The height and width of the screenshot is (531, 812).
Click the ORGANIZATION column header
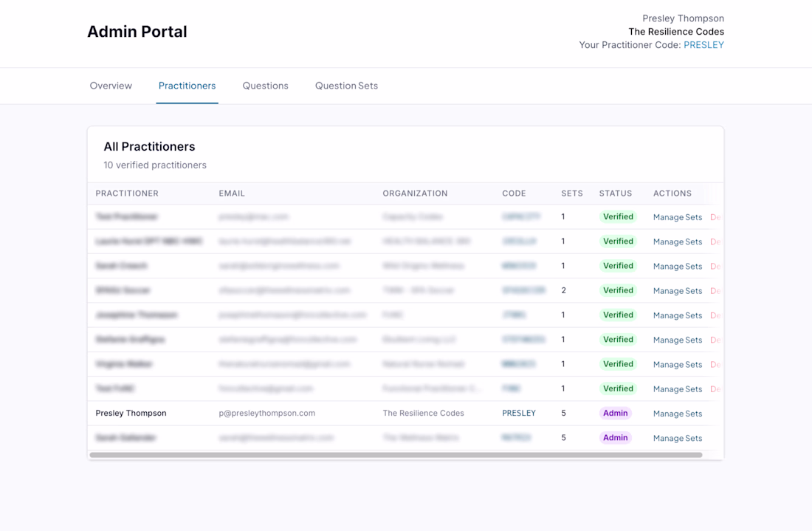[415, 193]
